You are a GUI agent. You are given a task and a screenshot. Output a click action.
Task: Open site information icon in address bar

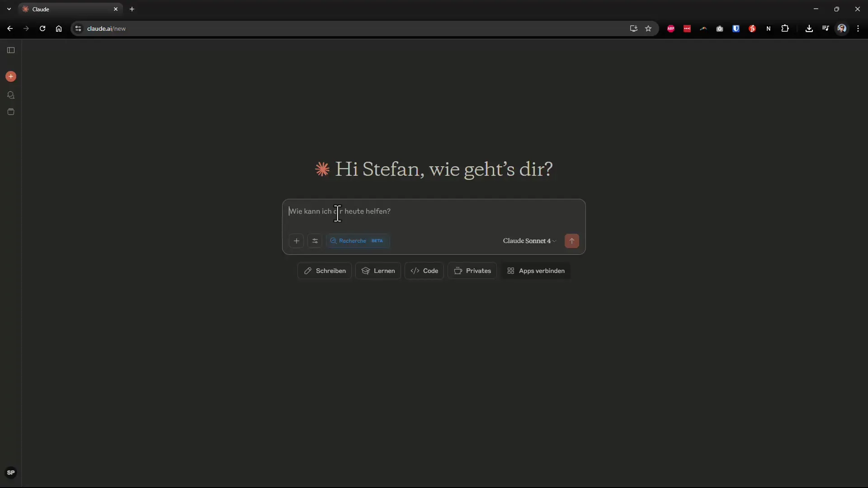[x=78, y=28]
